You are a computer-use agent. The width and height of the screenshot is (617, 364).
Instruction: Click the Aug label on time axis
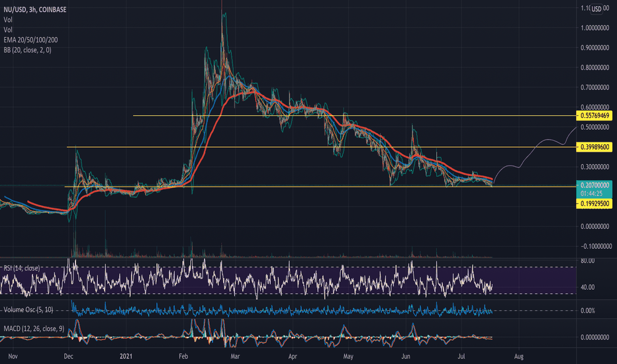(518, 357)
